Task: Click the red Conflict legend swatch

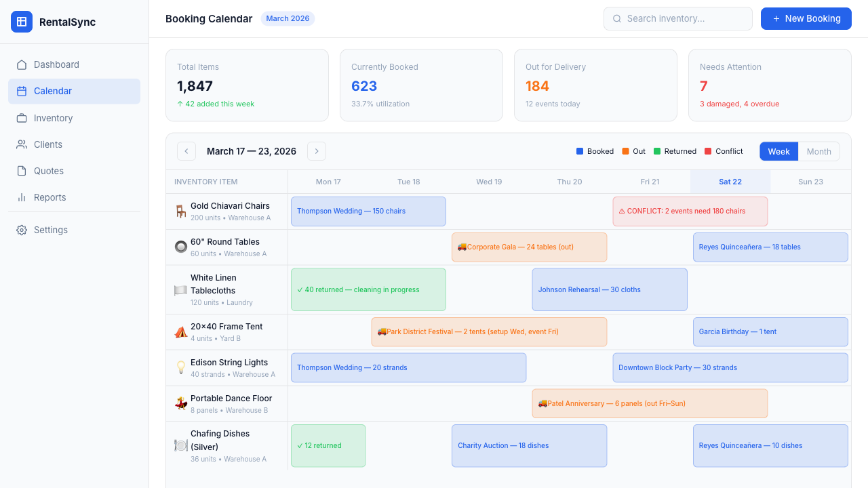Action: pos(708,151)
